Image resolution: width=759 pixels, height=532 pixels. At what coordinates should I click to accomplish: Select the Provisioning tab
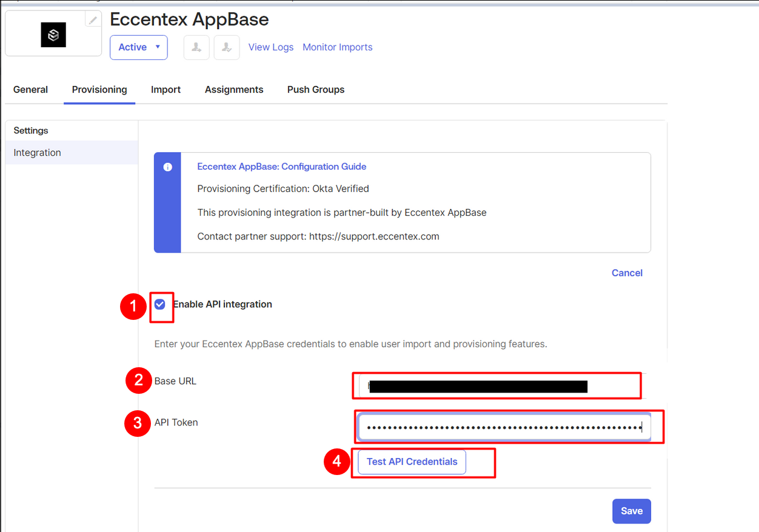tap(99, 90)
